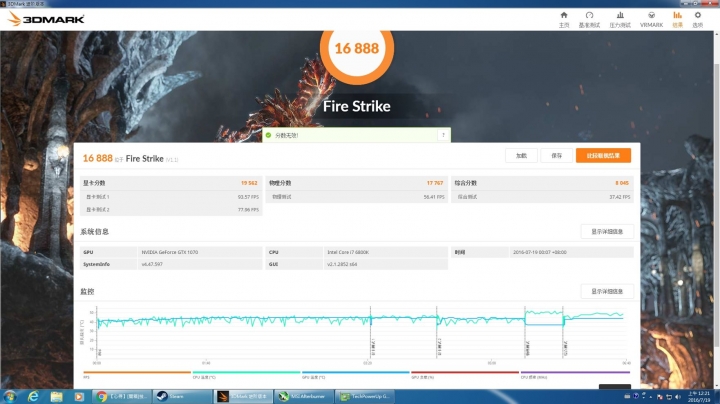Launch Internet Explorer from the taskbar

(x=33, y=396)
